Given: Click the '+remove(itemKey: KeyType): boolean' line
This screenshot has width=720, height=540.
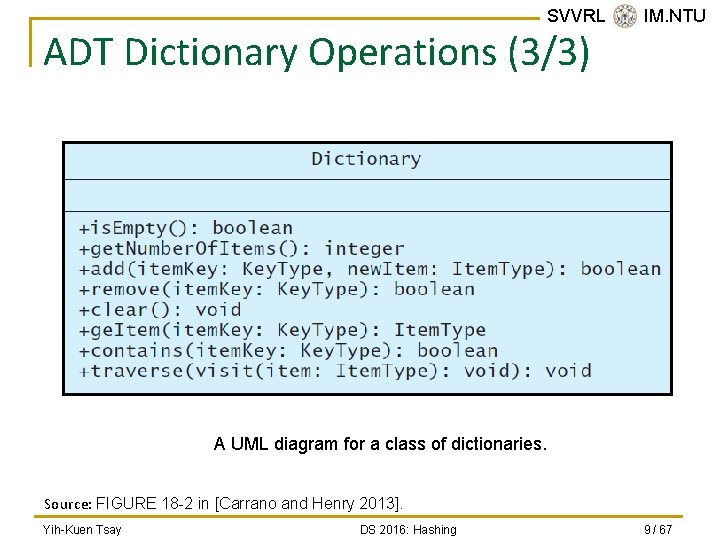Looking at the screenshot, I should (277, 290).
